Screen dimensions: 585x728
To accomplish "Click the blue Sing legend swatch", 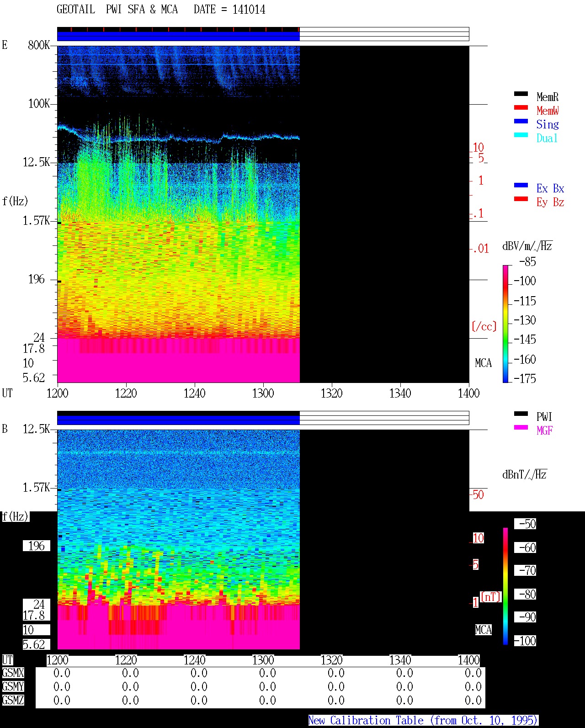I will (521, 122).
